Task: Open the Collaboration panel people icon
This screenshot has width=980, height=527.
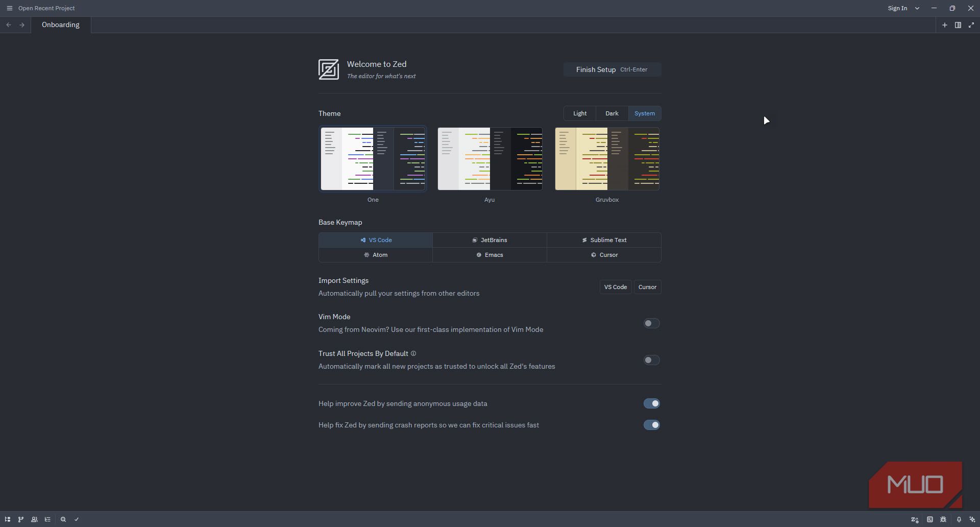Action: click(34, 519)
